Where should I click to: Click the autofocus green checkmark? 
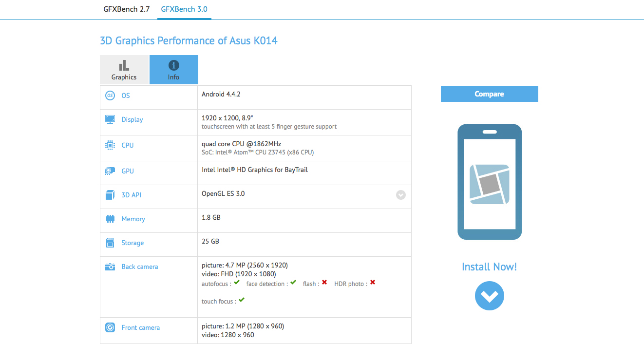coord(237,283)
